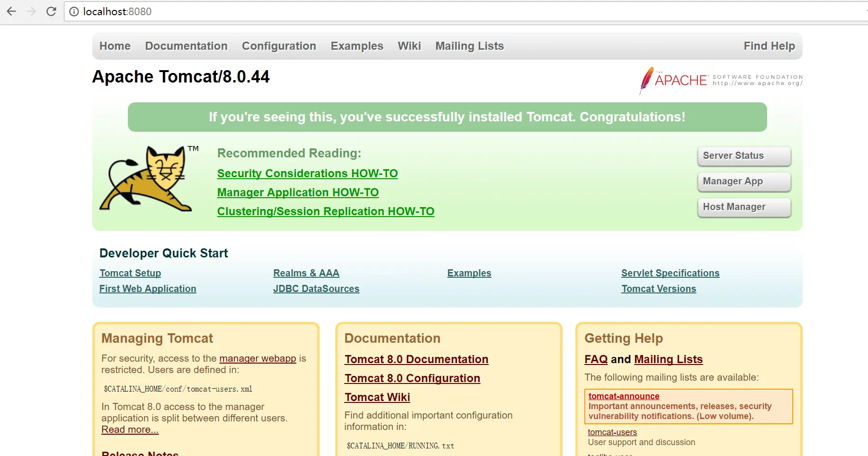868x456 pixels.
Task: Open Clustering/Session Replication HOW-TO link
Action: (326, 211)
